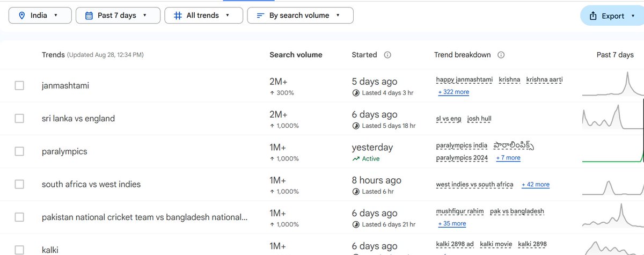
Task: Click the Search volume column header
Action: [296, 55]
